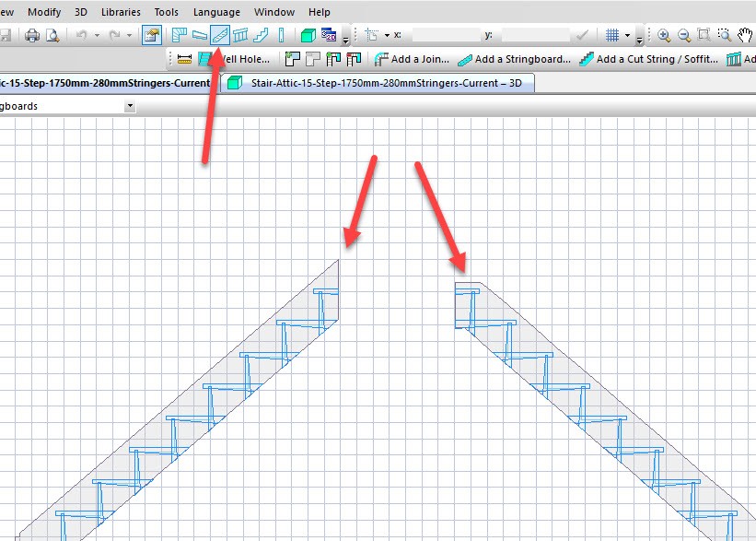Click the measure/dimension ruler icon
Viewport: 756px width, 541px height.
click(x=185, y=59)
